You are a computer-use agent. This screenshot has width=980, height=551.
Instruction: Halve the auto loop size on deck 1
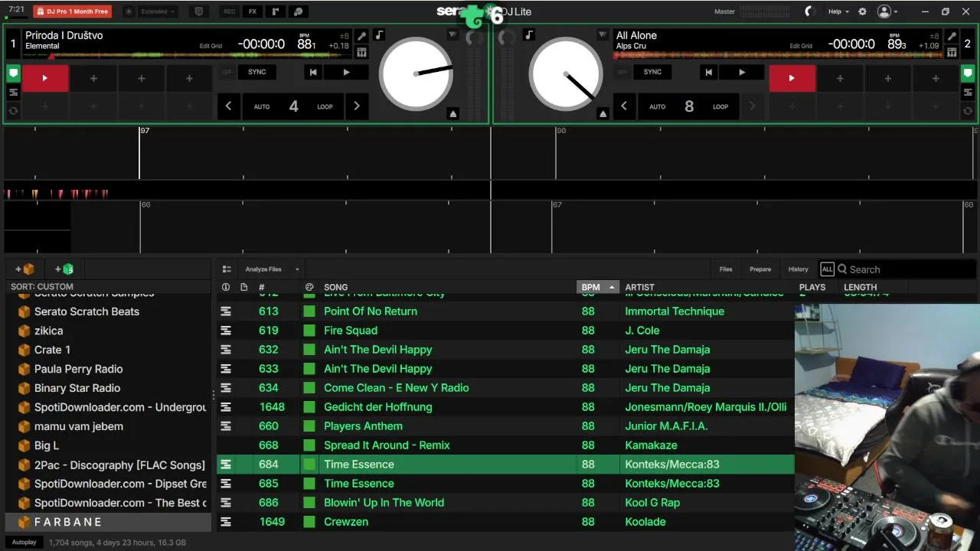228,106
